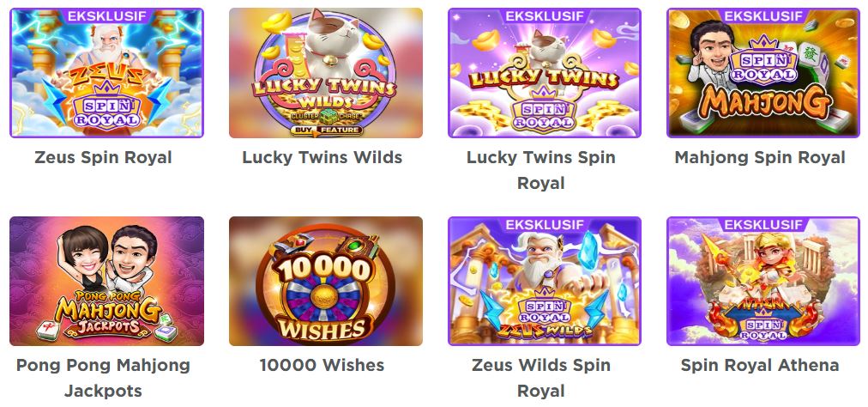Click the 10000 Wishes title text

coord(322,366)
